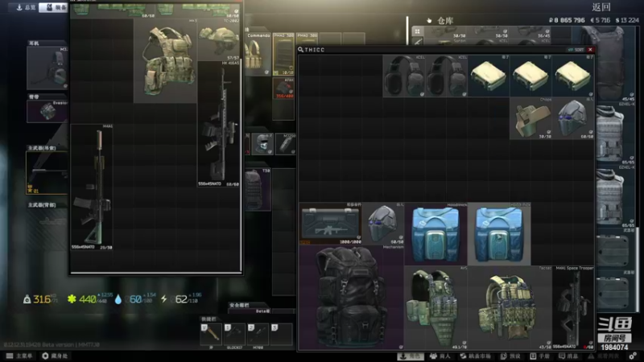Select the stash grid view filter icon
This screenshot has height=362, width=644.
pos(417,31)
